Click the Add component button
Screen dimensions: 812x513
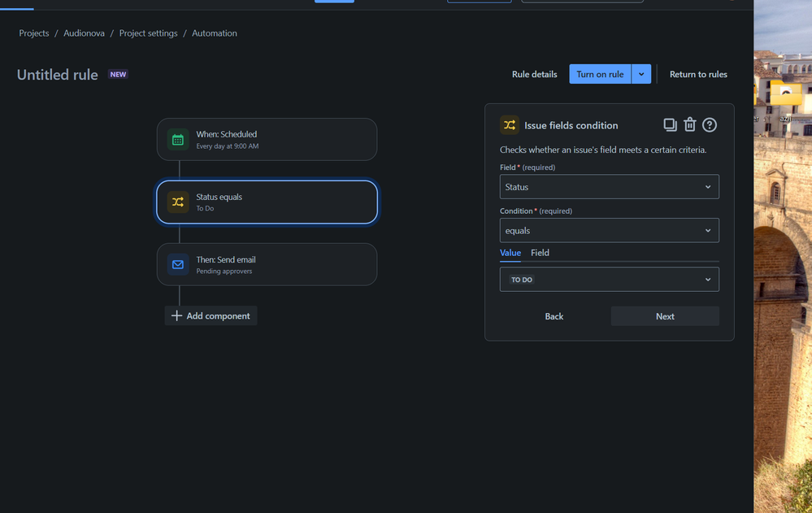point(211,315)
